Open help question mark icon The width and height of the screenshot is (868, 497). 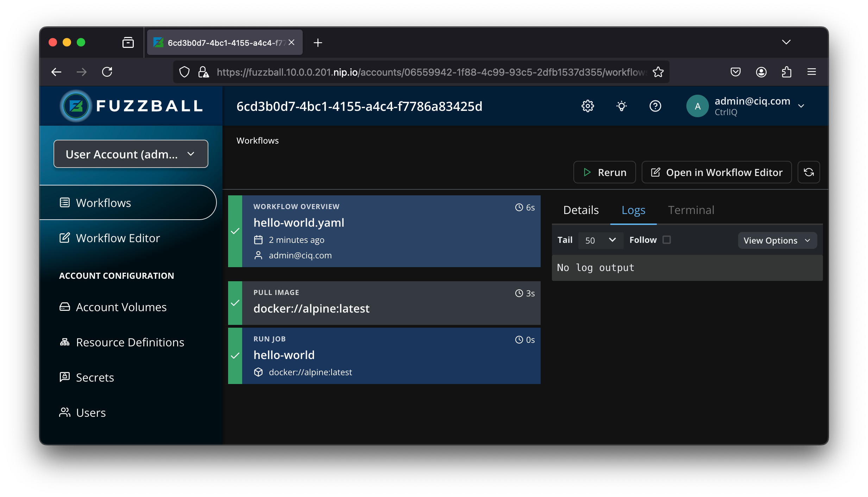point(655,106)
